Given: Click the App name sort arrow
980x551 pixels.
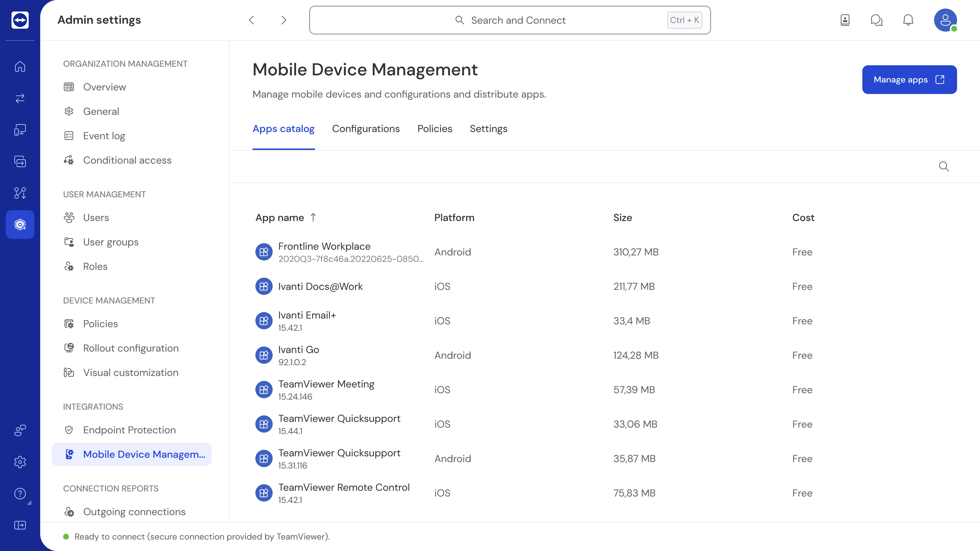Looking at the screenshot, I should point(313,218).
